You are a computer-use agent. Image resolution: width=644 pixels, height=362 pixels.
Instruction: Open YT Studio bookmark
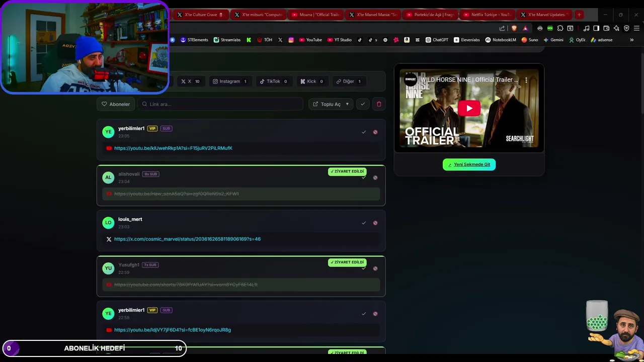click(x=340, y=40)
